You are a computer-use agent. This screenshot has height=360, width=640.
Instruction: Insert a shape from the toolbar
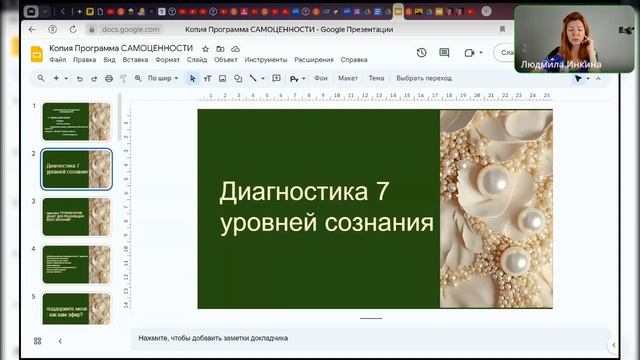238,78
